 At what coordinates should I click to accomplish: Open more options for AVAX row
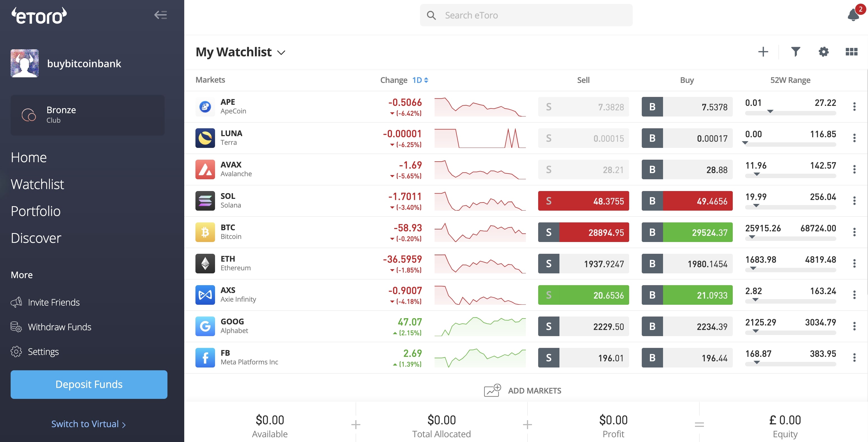pos(854,169)
